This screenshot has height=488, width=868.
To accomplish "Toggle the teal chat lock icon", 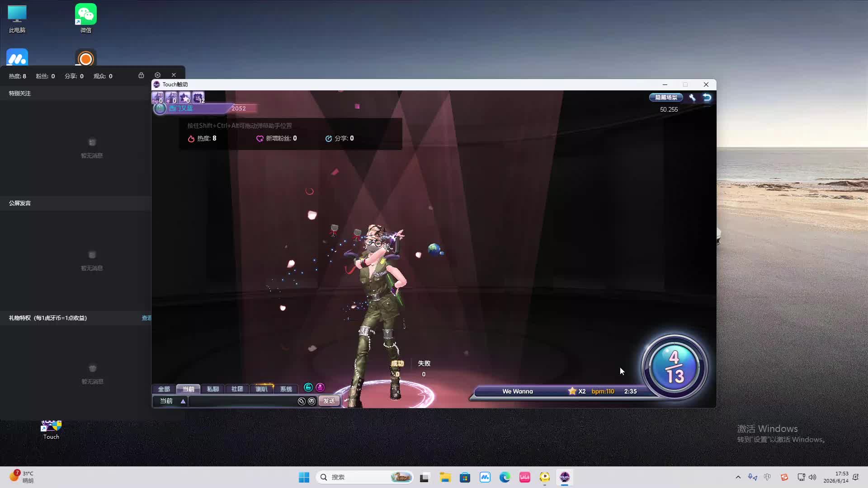I will [x=308, y=387].
